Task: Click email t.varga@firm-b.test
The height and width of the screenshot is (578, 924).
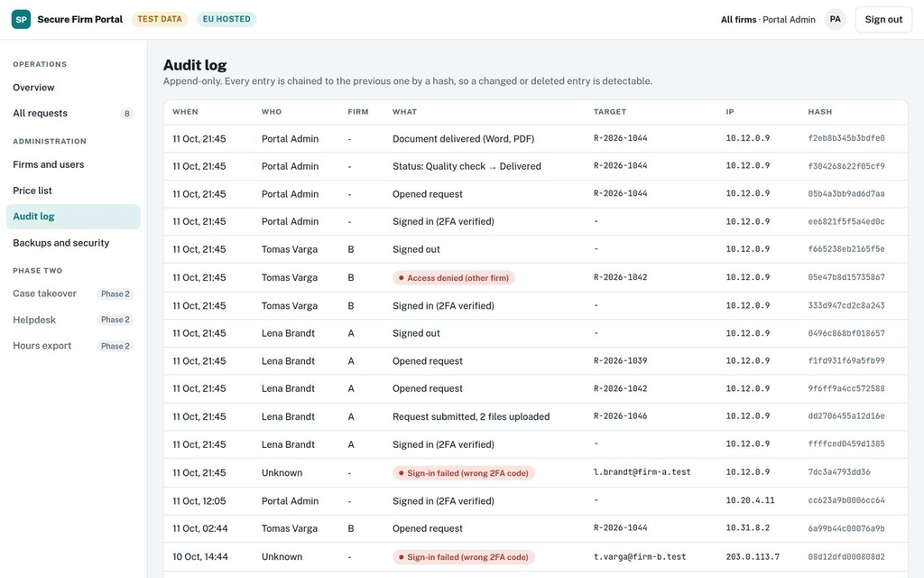Action: (640, 556)
